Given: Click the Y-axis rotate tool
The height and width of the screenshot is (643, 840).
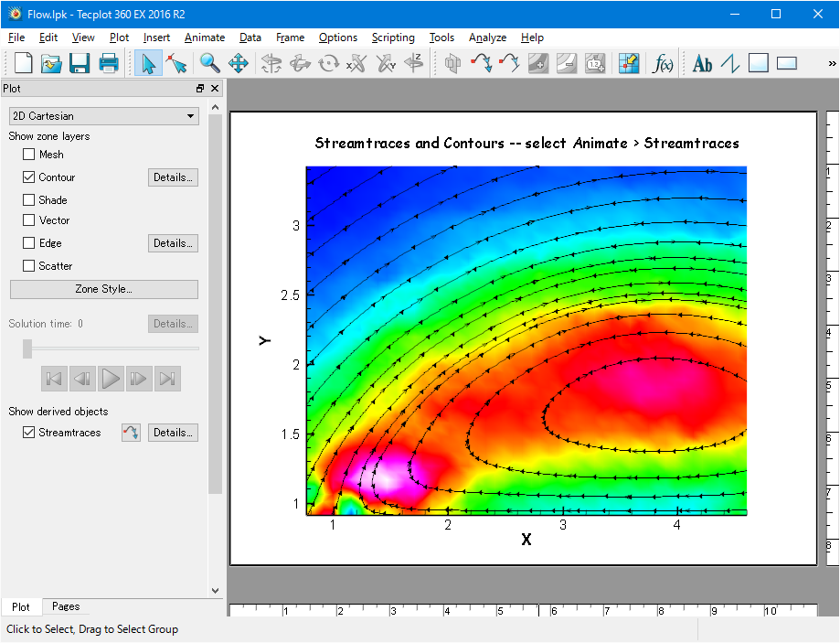Looking at the screenshot, I should pyautogui.click(x=386, y=63).
